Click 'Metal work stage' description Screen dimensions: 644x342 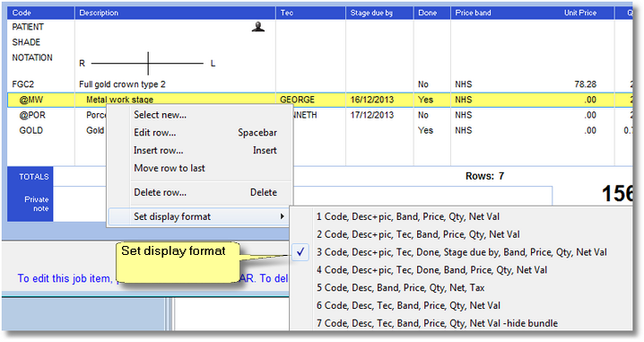tap(119, 100)
